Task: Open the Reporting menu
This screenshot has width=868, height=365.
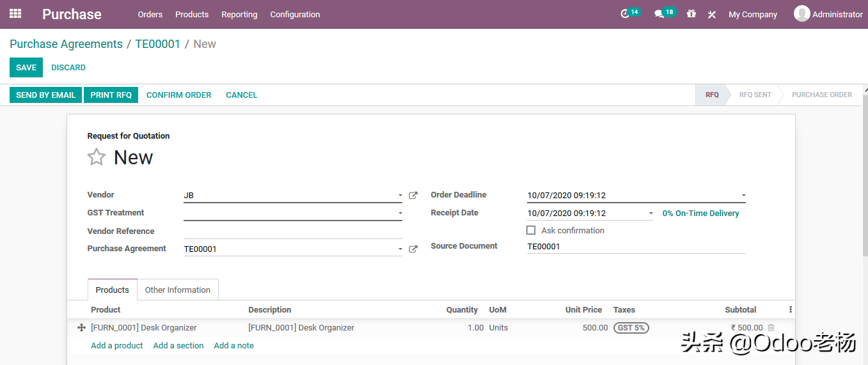Action: (239, 14)
